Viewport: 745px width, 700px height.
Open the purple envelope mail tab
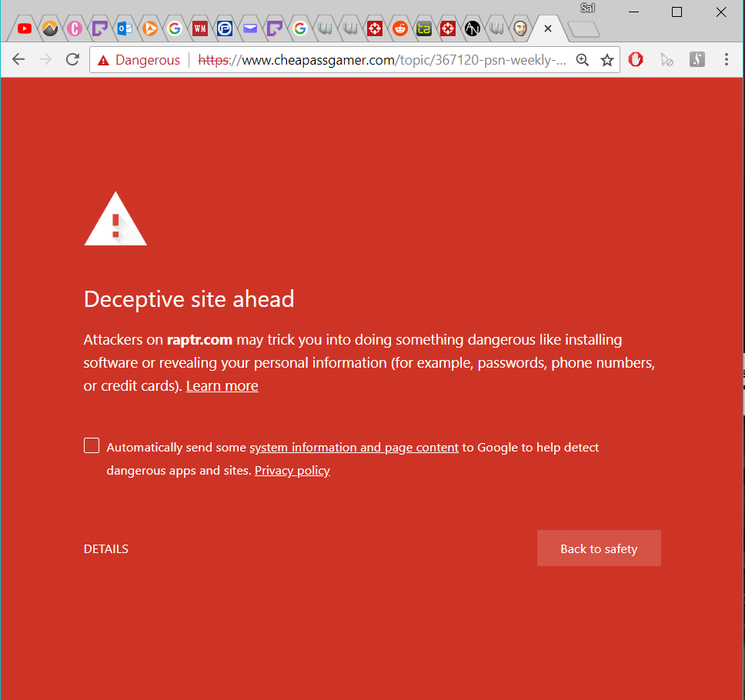[x=250, y=29]
